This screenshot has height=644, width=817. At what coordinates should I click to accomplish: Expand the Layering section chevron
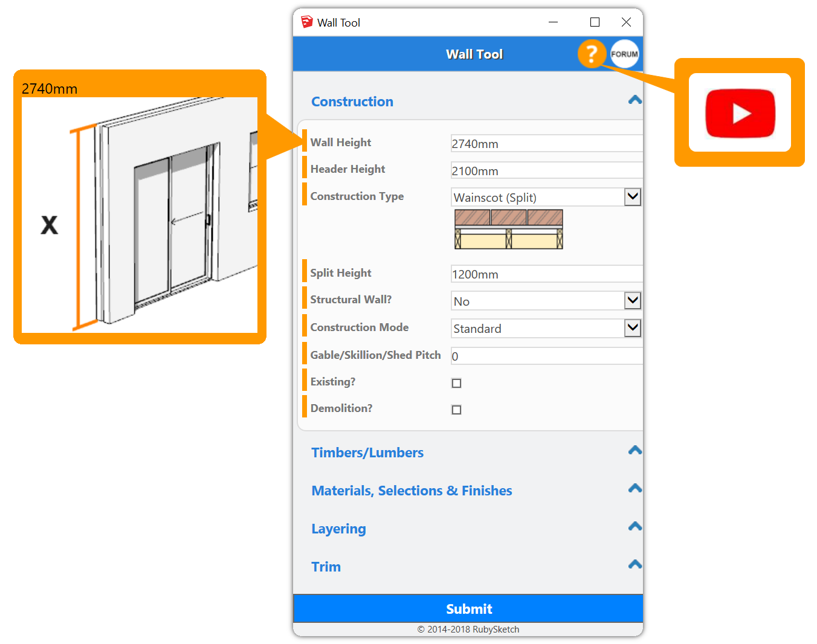click(x=635, y=527)
